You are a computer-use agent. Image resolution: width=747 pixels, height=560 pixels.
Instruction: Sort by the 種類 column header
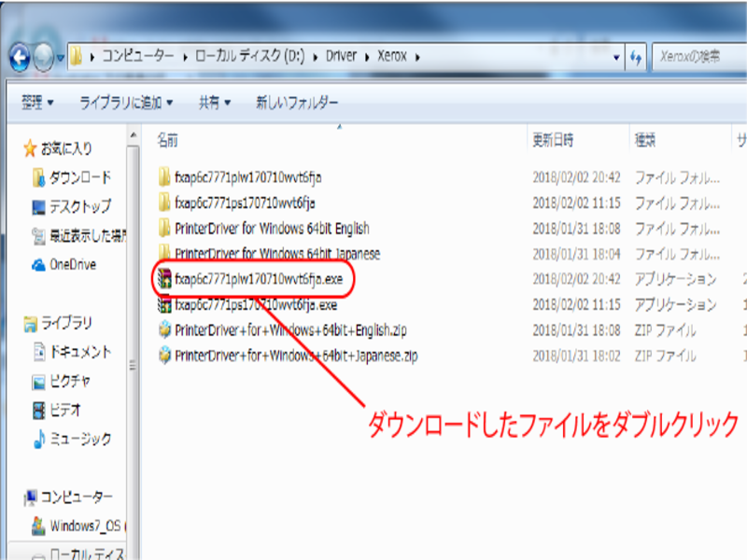coord(645,140)
